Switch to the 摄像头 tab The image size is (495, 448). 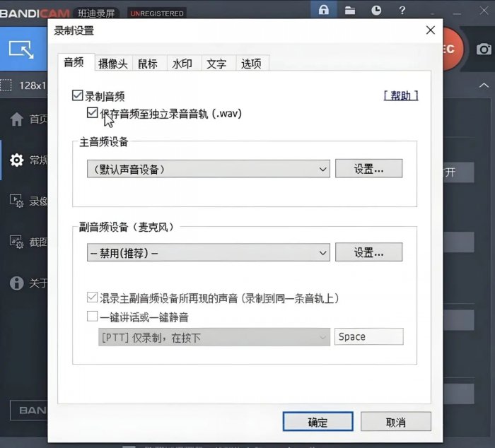pyautogui.click(x=113, y=63)
